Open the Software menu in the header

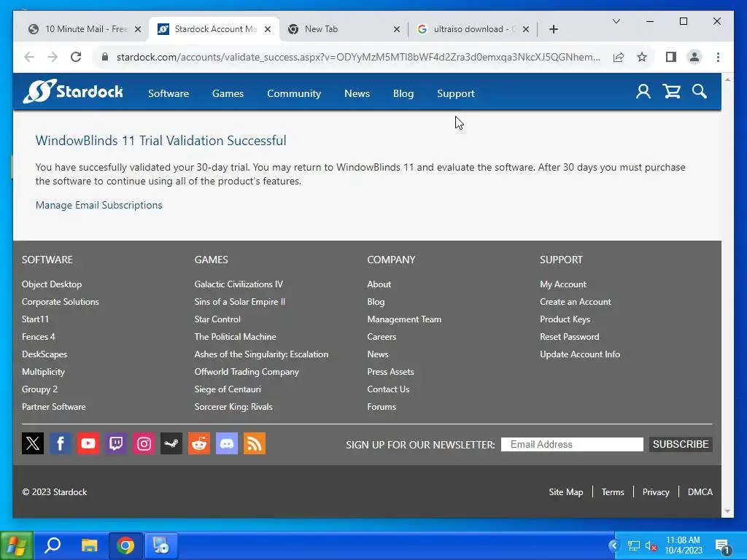(169, 93)
